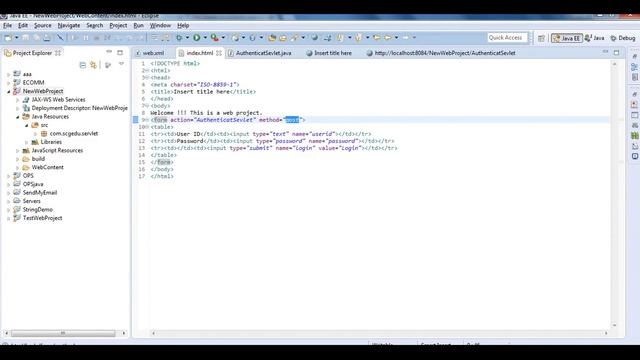Click the Open Task icon in toolbar
Image resolution: width=640 pixels, height=360 pixels.
click(x=282, y=38)
